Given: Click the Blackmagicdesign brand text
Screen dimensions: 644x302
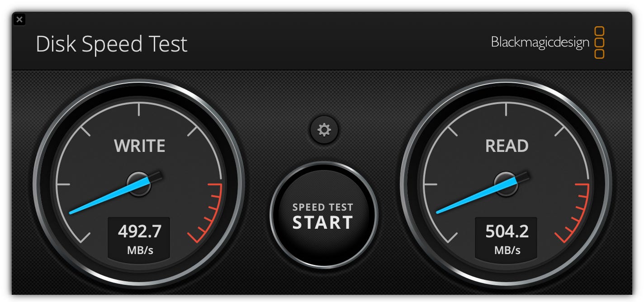Looking at the screenshot, I should [x=540, y=42].
